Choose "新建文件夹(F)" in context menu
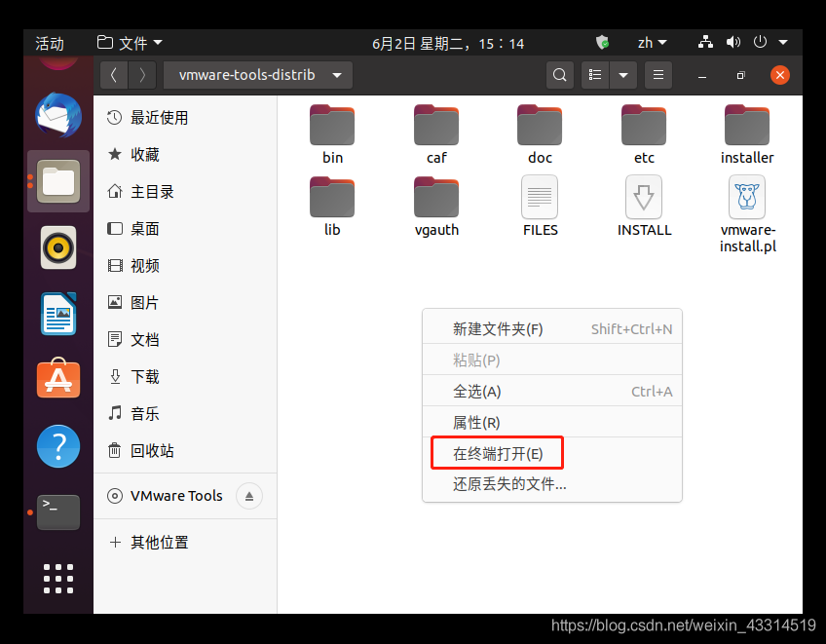Image resolution: width=826 pixels, height=644 pixels. tap(498, 329)
